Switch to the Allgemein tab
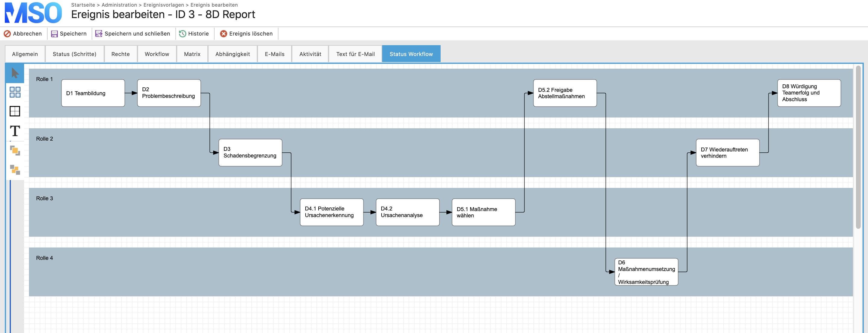This screenshot has width=868, height=333. pos(25,54)
